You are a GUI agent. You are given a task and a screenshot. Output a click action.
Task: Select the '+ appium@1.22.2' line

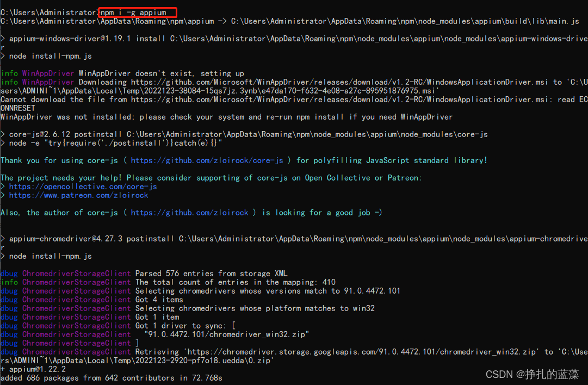33,369
